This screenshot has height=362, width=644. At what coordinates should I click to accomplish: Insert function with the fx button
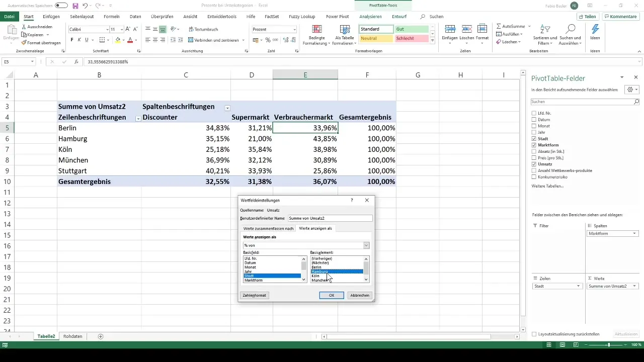(x=76, y=62)
